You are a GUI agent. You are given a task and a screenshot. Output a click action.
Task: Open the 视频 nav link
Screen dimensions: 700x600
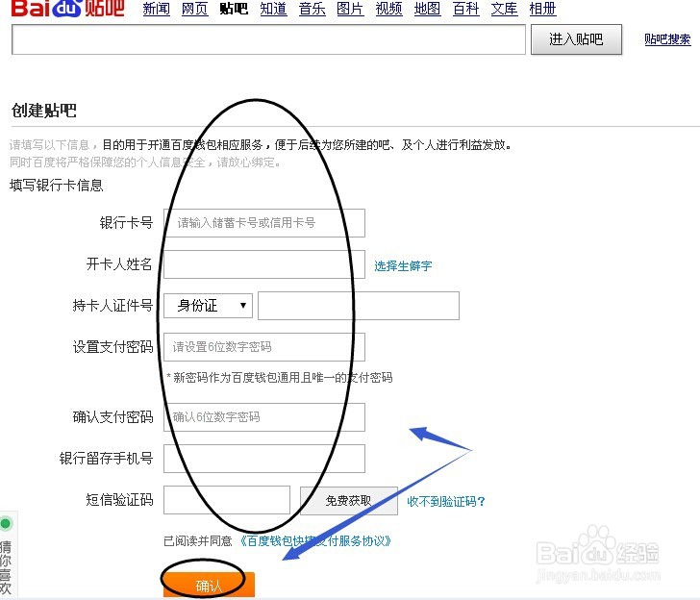388,9
